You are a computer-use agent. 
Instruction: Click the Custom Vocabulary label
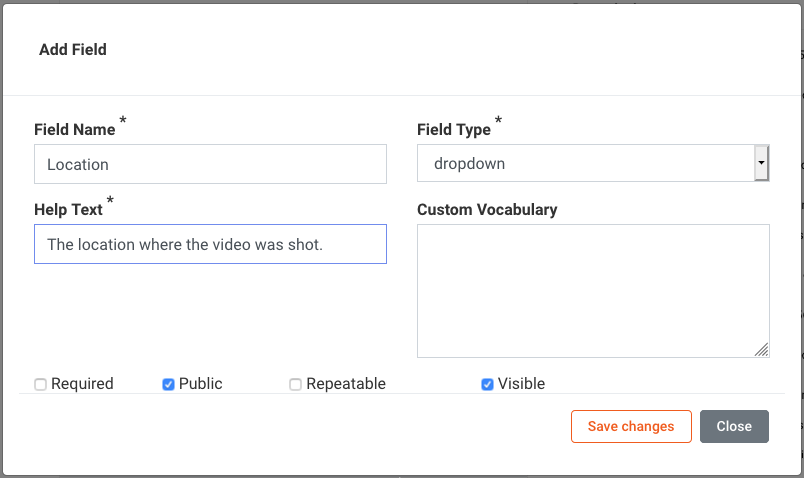(487, 210)
